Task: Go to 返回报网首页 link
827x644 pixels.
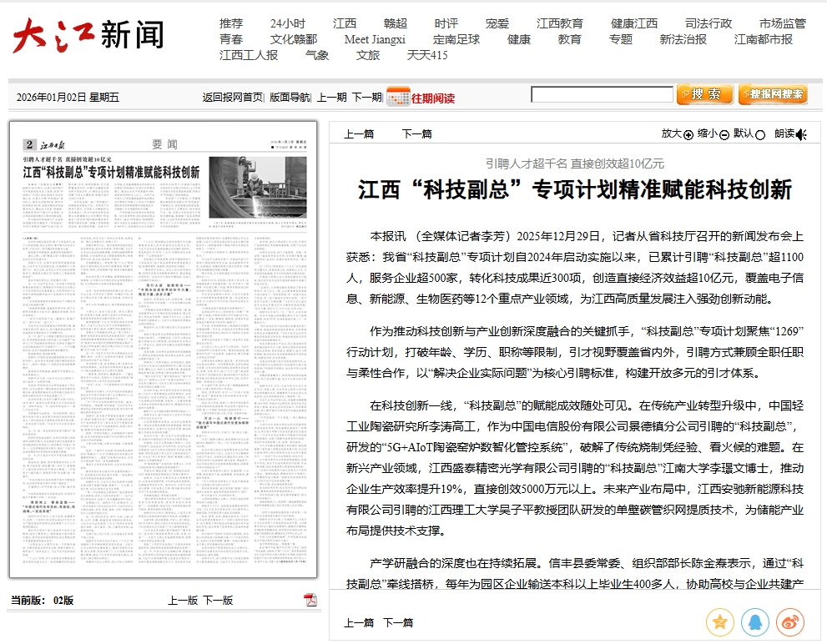Action: pos(232,98)
